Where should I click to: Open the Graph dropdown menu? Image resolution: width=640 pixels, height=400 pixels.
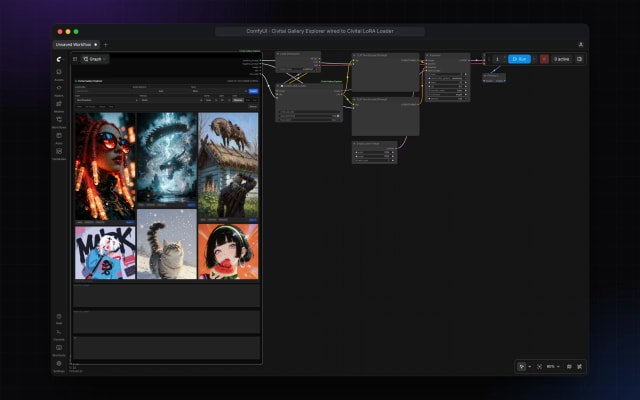(95, 59)
